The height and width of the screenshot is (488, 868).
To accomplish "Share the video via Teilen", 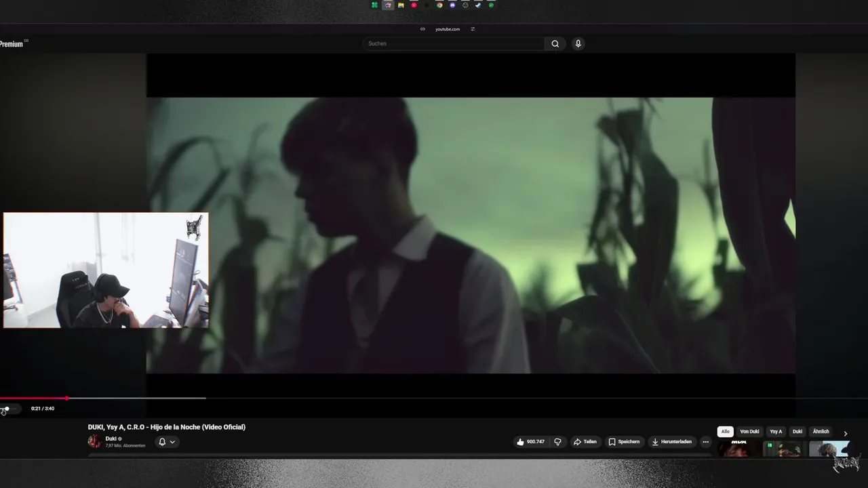I will (x=585, y=442).
